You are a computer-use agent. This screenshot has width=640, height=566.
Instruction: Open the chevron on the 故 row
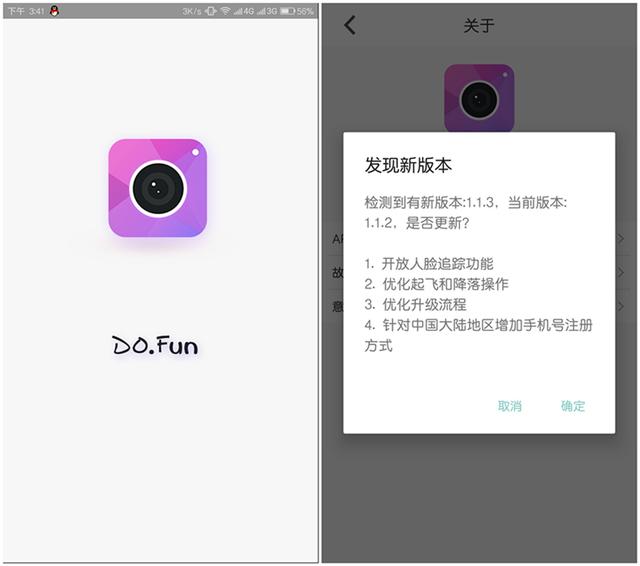click(x=621, y=272)
